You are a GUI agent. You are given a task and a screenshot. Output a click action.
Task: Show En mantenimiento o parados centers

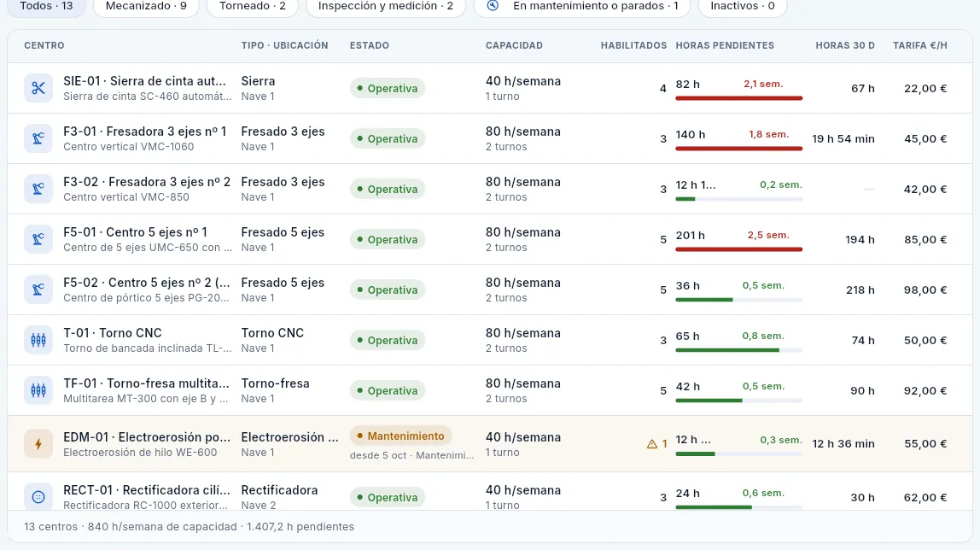point(582,6)
